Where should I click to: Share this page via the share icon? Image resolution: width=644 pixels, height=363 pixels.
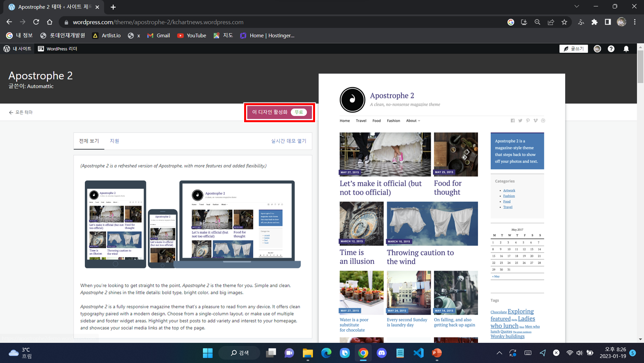(x=551, y=22)
